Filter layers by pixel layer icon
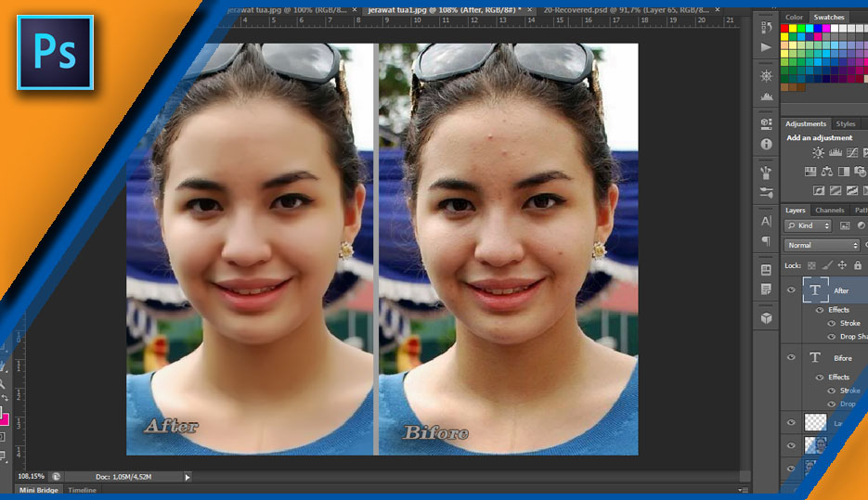This screenshot has height=500, width=868. click(845, 225)
